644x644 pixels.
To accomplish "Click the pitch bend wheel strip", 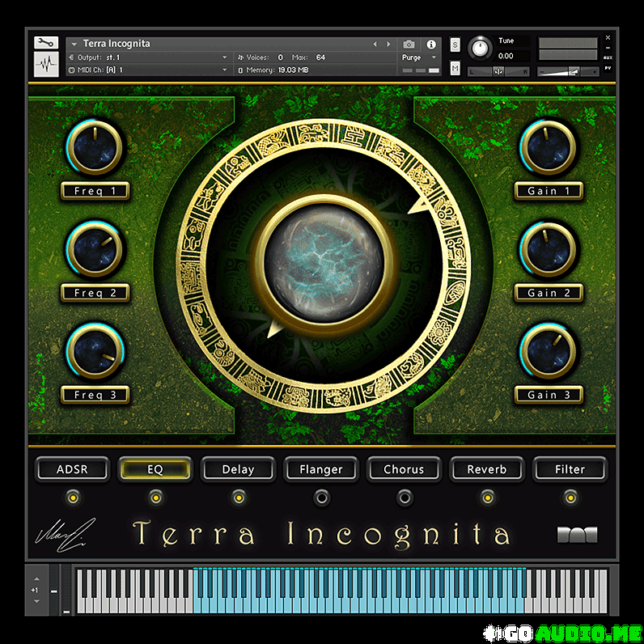I will (x=54, y=590).
